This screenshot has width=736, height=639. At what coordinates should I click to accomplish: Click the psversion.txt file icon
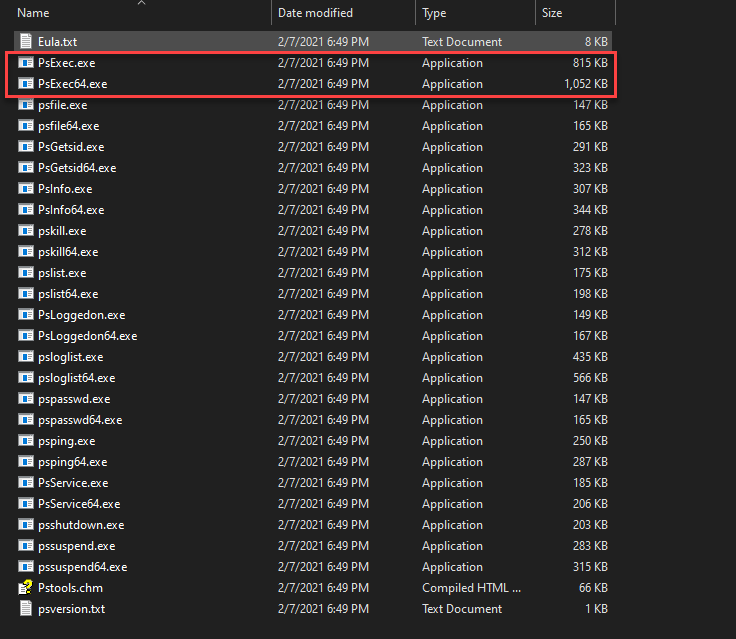click(26, 608)
